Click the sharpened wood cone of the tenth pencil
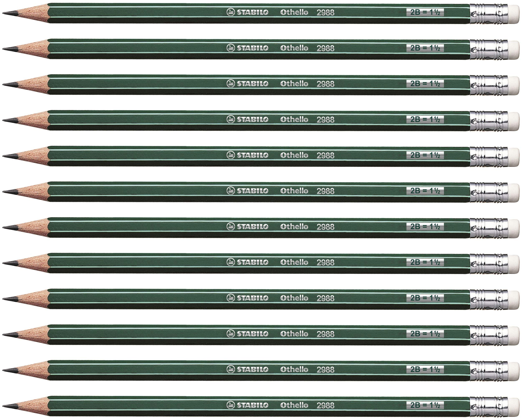This screenshot has height=420, width=522. 34,335
